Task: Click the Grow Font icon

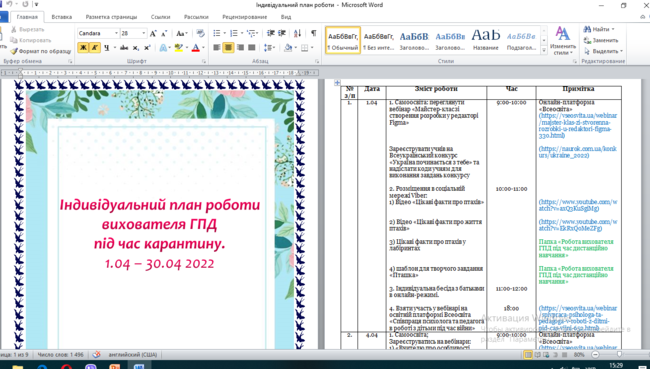Action: pos(153,34)
